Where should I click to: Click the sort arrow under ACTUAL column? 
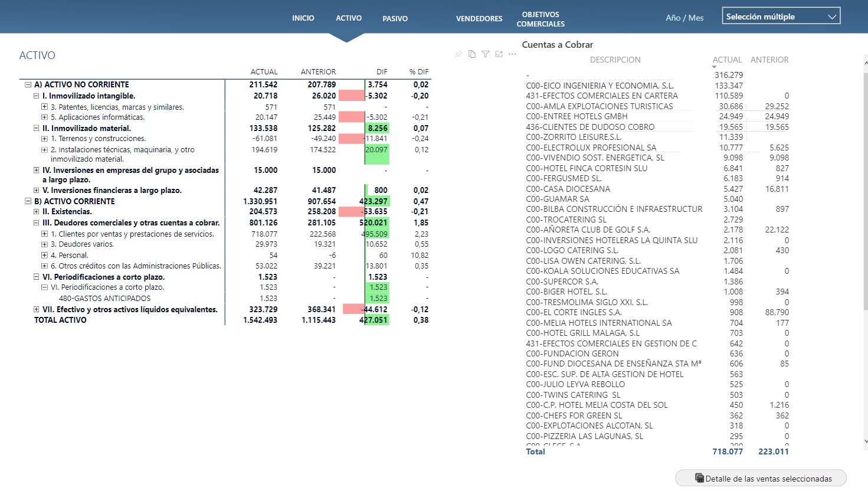point(714,67)
